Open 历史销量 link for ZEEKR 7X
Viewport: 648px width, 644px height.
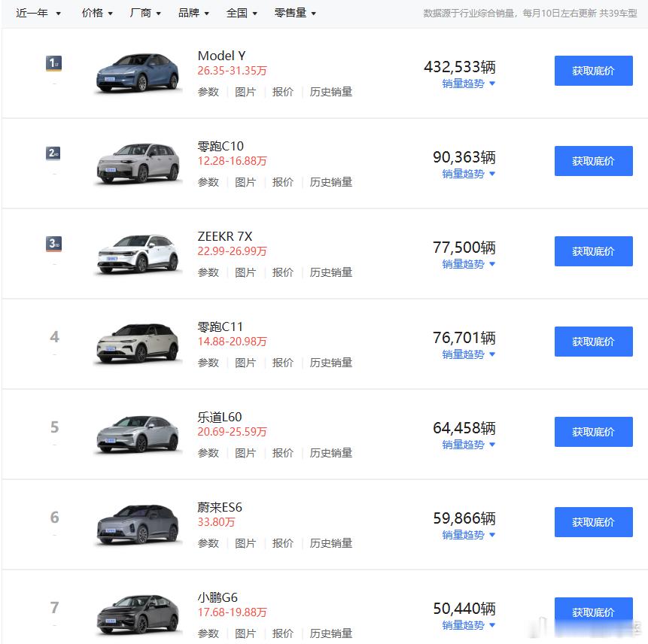coord(331,272)
